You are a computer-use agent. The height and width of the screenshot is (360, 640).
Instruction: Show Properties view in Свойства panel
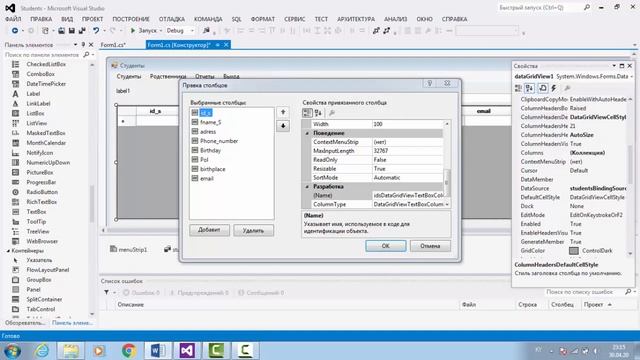(x=543, y=88)
